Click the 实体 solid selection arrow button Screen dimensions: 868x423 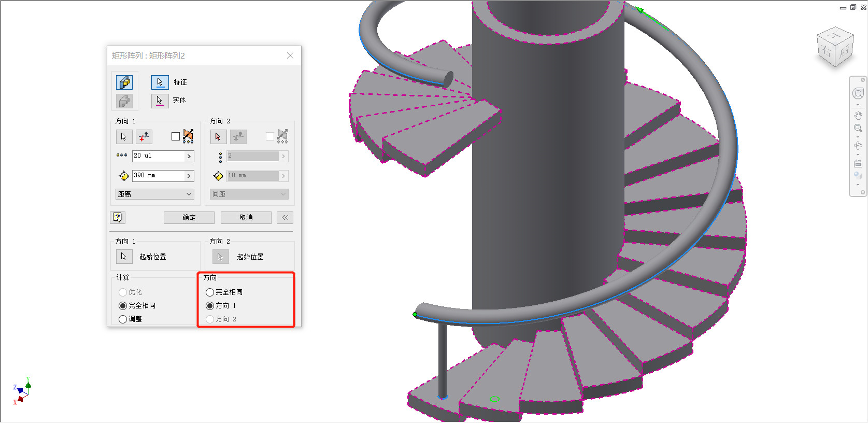coord(160,101)
